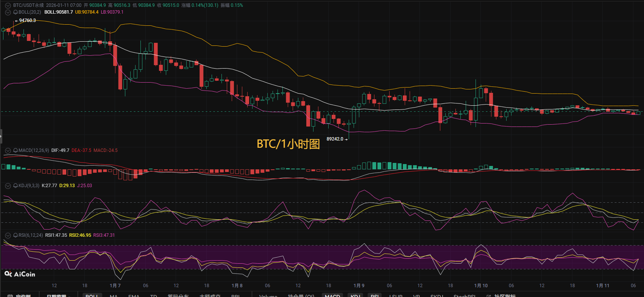The image size is (644, 297).
Task: Collapse the BTC/USDT main chart legend chevron
Action: click(x=8, y=5)
